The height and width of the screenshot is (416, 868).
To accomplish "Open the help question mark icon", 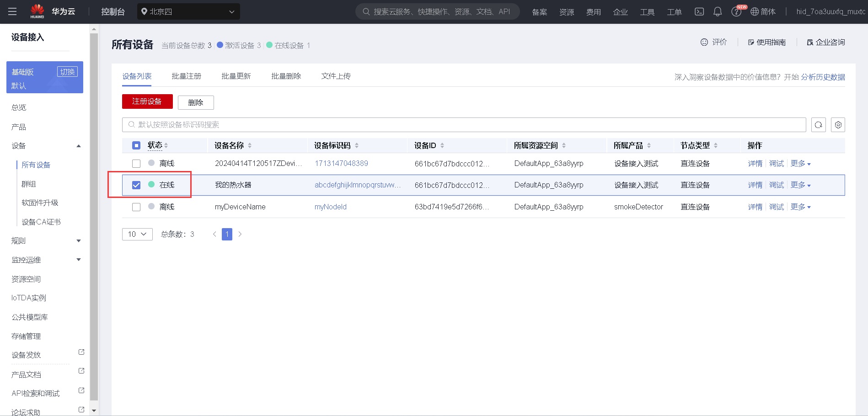I will (736, 12).
